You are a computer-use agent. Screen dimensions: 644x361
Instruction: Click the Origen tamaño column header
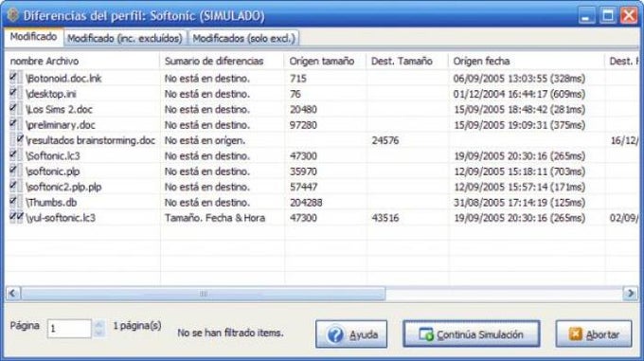[x=325, y=62]
